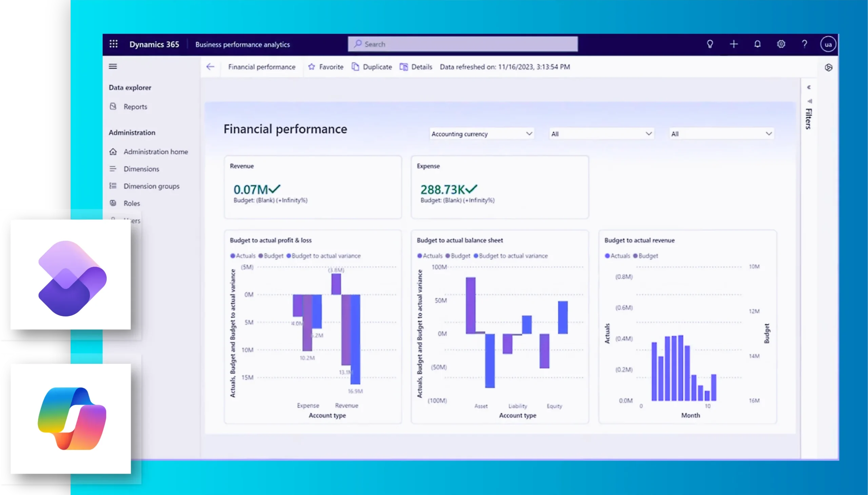Select the Financial performance breadcrumb tab
Image resolution: width=868 pixels, height=495 pixels.
[261, 67]
